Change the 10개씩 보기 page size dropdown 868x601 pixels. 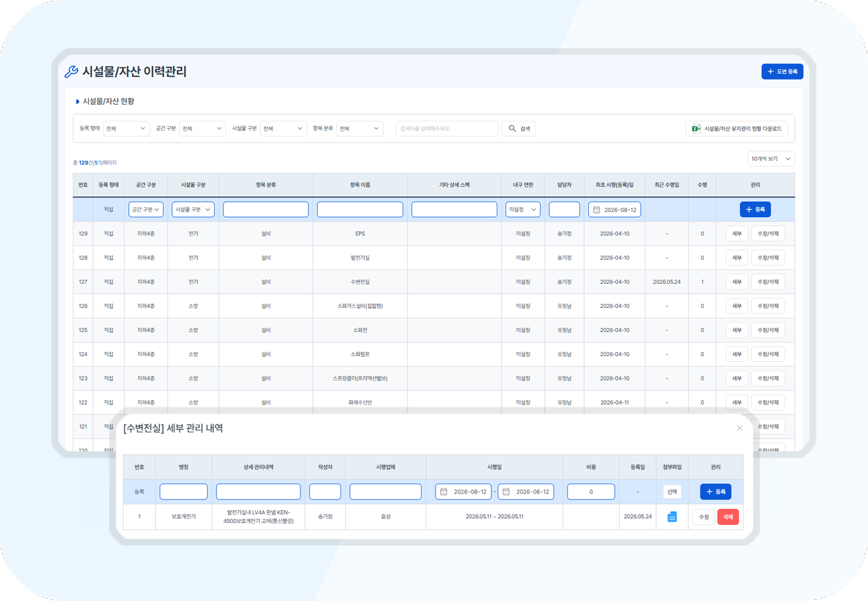771,159
